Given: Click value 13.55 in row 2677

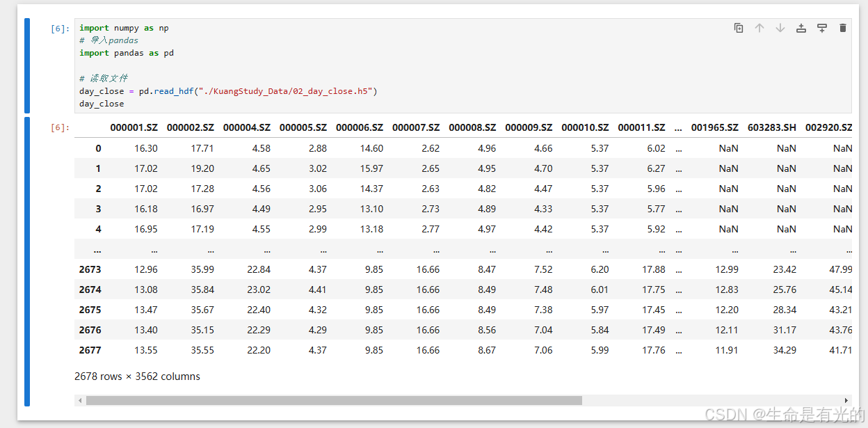Looking at the screenshot, I should (146, 350).
